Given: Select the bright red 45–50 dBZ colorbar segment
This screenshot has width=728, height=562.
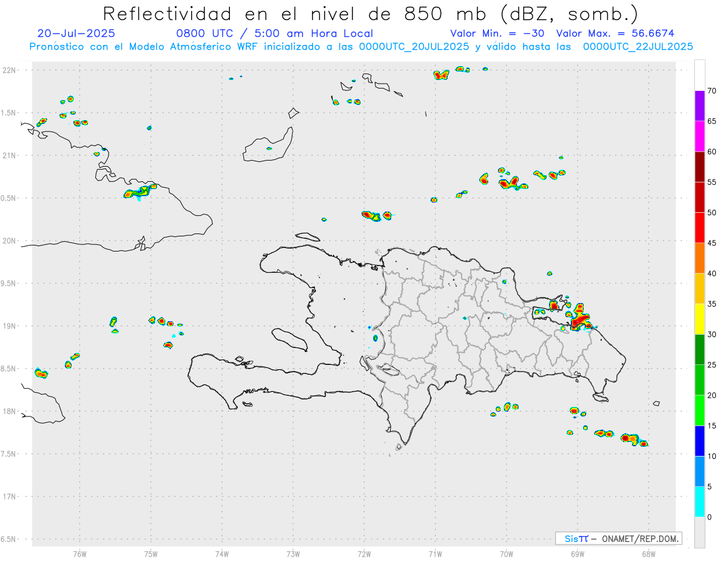Looking at the screenshot, I should [699, 227].
